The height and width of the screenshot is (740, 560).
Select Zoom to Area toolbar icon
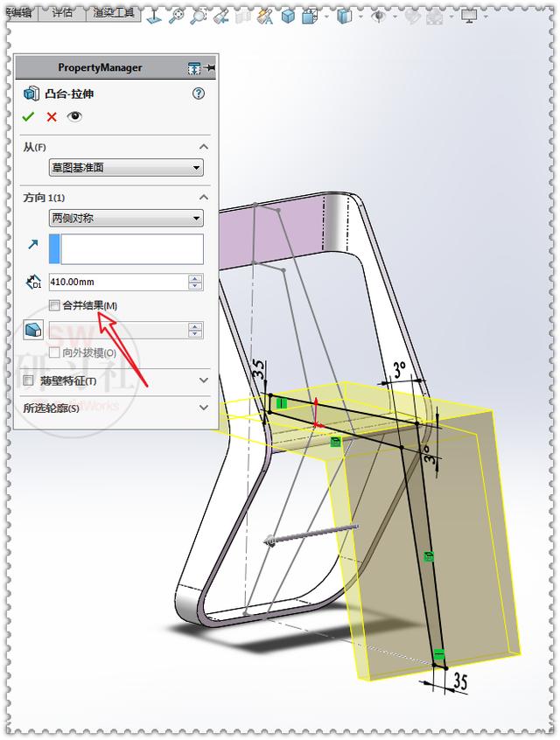199,16
